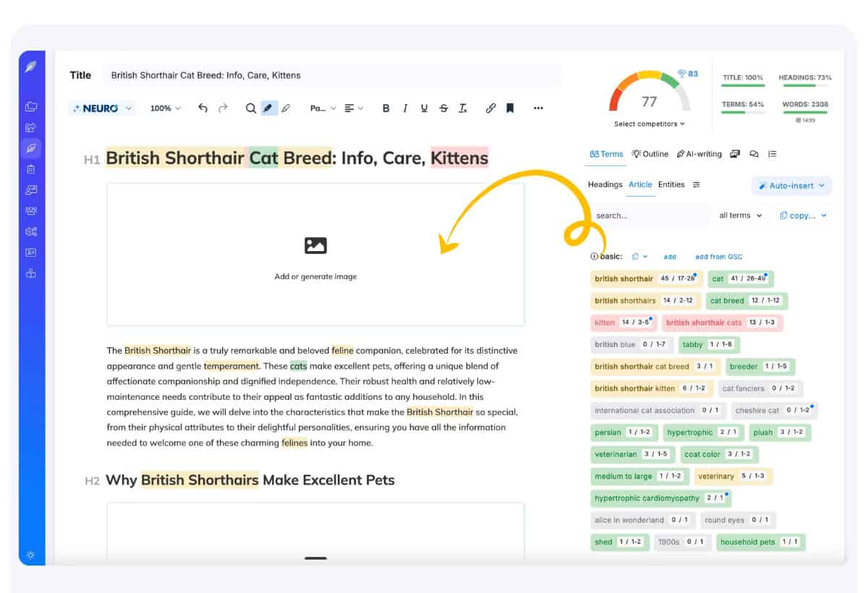868x593 pixels.
Task: Click the hypertrophic cardiomyopathy term chip
Action: [x=661, y=498]
